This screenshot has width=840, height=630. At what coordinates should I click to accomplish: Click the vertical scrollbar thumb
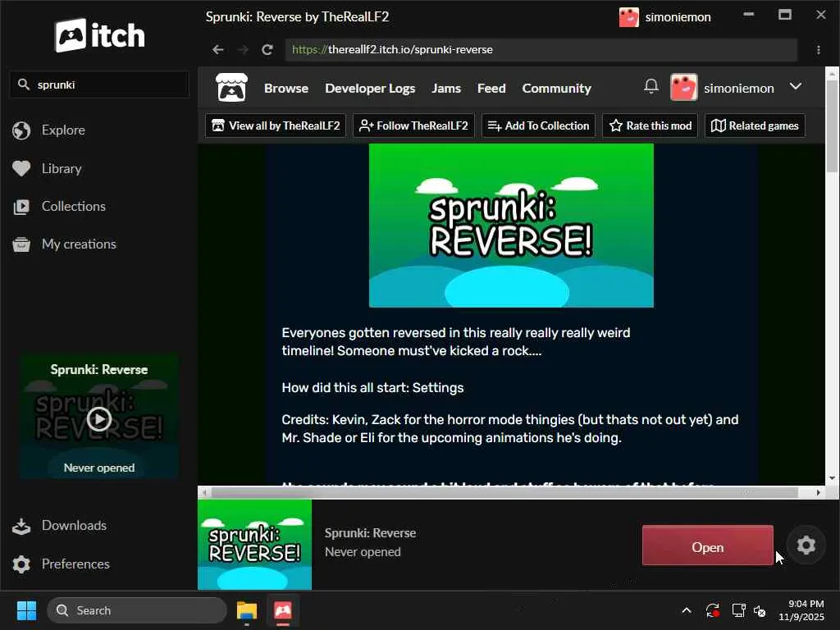click(832, 126)
